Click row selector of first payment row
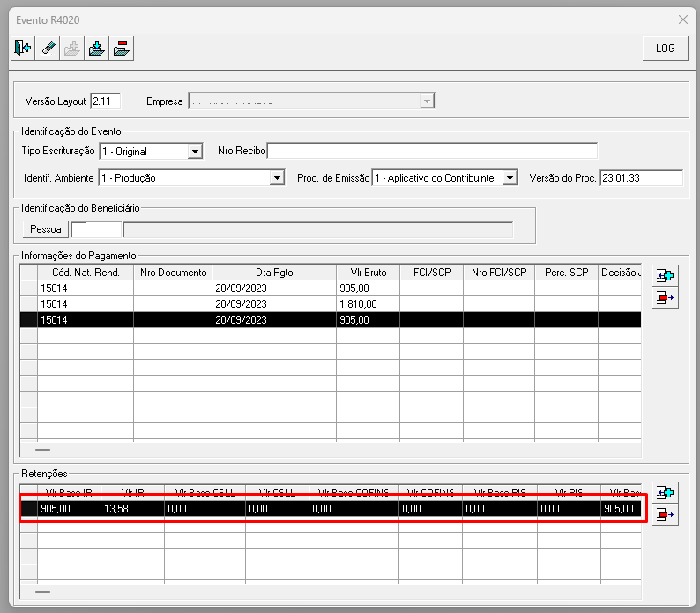This screenshot has width=700, height=613. tap(28, 288)
